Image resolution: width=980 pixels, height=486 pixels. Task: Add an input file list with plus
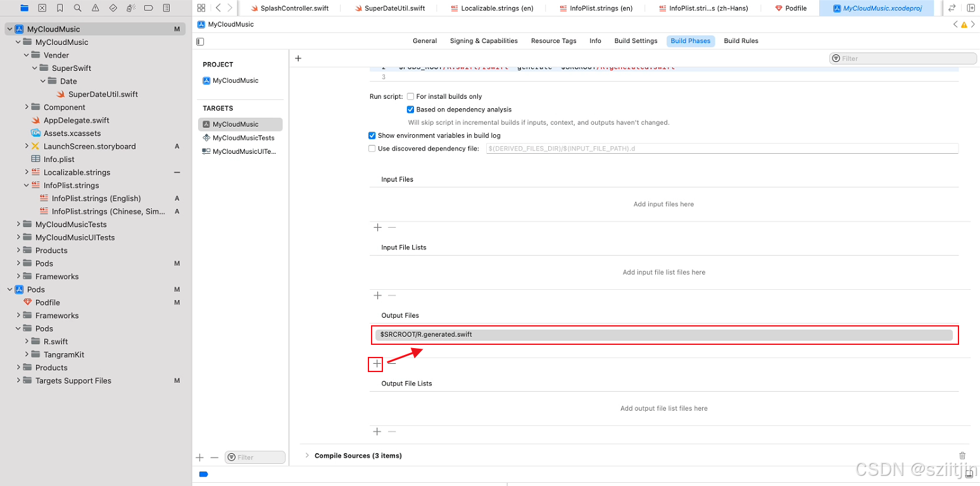tap(377, 296)
